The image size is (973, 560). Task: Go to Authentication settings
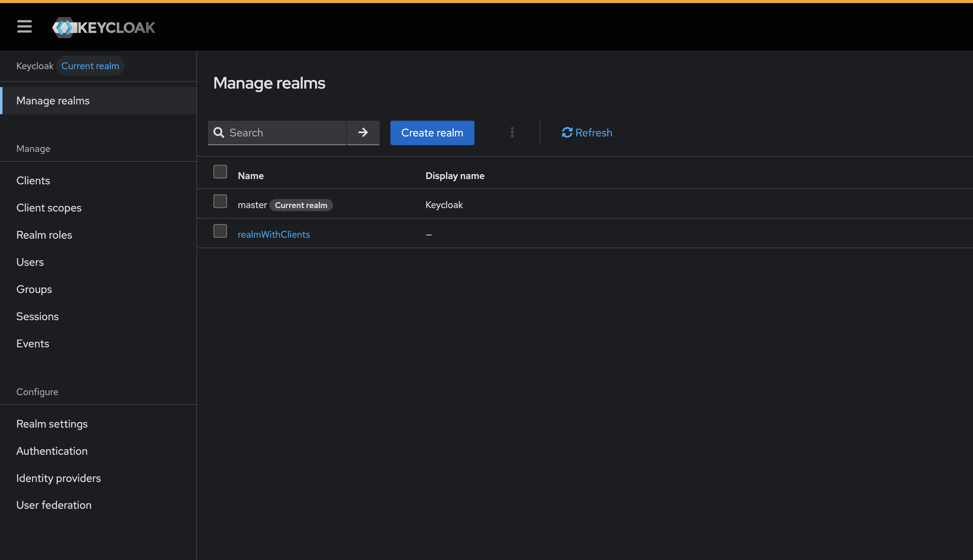52,451
